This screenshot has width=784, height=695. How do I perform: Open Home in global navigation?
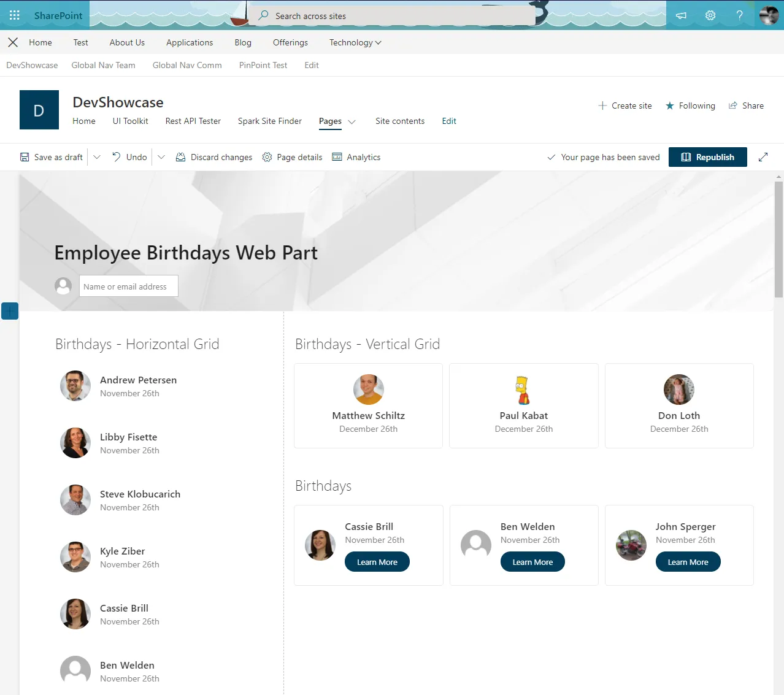coord(40,42)
